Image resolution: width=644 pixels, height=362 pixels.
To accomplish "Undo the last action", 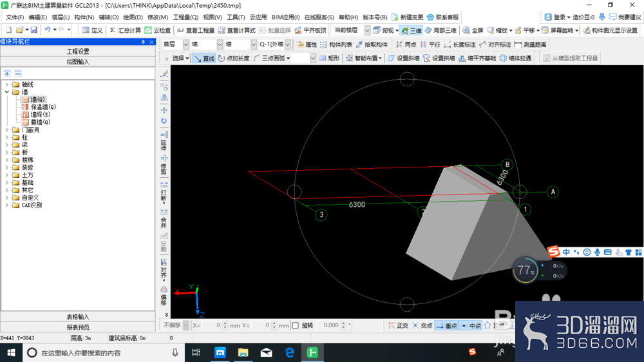I will click(47, 30).
